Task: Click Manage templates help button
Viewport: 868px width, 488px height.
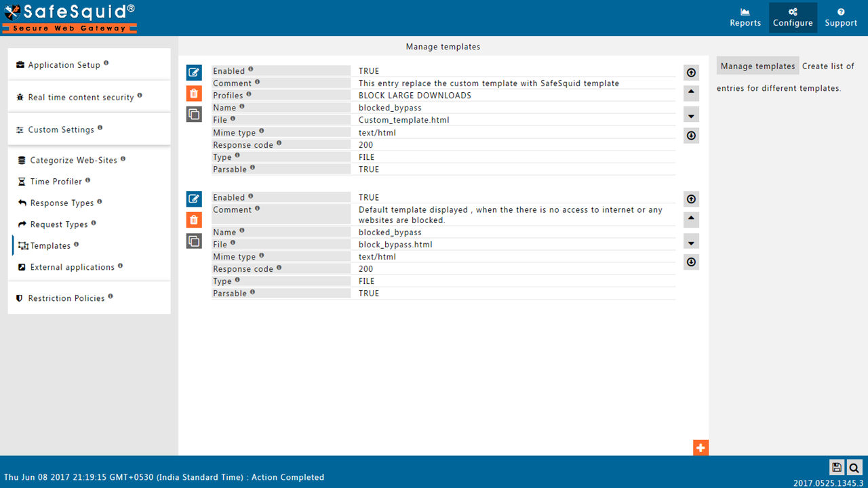Action: pos(757,66)
